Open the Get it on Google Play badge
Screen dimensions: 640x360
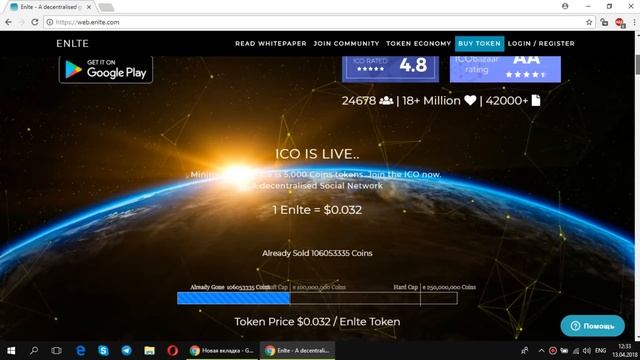pyautogui.click(x=106, y=69)
